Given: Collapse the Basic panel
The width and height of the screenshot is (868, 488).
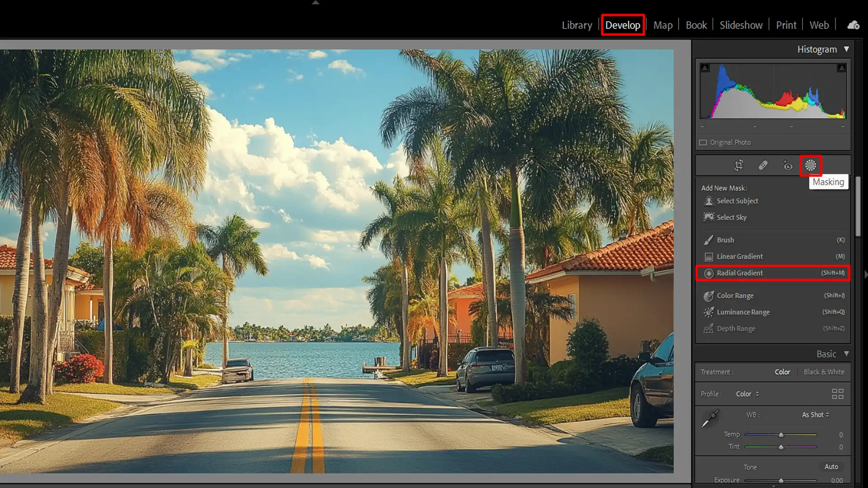Looking at the screenshot, I should pyautogui.click(x=846, y=354).
